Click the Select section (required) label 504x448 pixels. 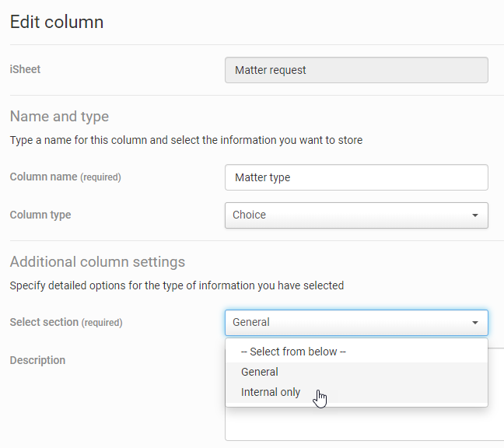coord(66,322)
